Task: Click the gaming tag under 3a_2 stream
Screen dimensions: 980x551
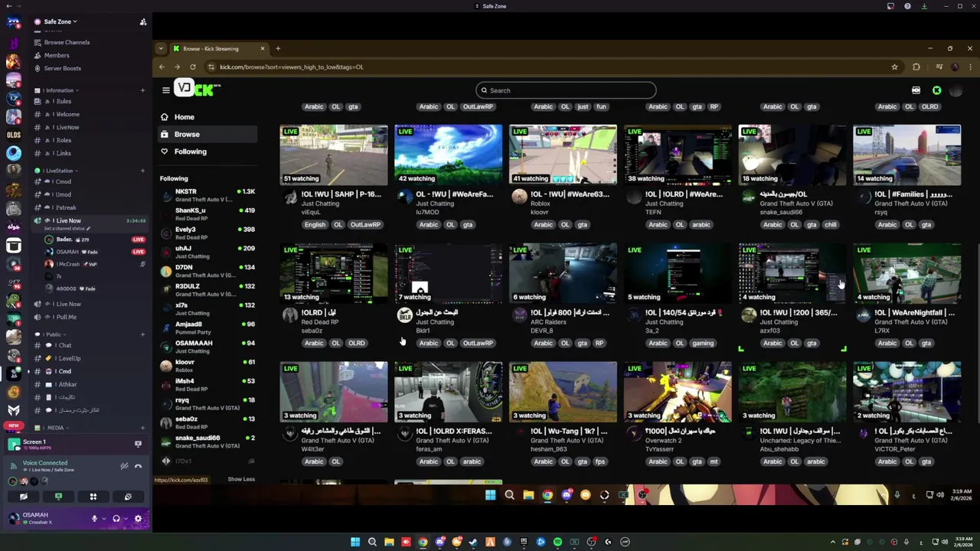Action: click(702, 344)
